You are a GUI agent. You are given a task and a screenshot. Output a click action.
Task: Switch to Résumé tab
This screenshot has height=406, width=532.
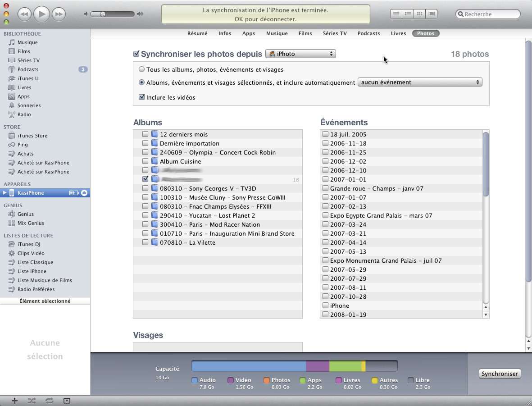pyautogui.click(x=197, y=33)
